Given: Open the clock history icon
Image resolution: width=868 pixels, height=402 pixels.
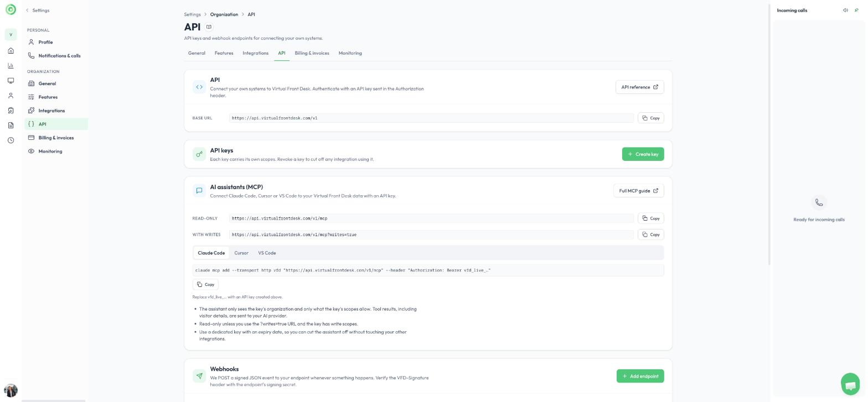Looking at the screenshot, I should [11, 140].
